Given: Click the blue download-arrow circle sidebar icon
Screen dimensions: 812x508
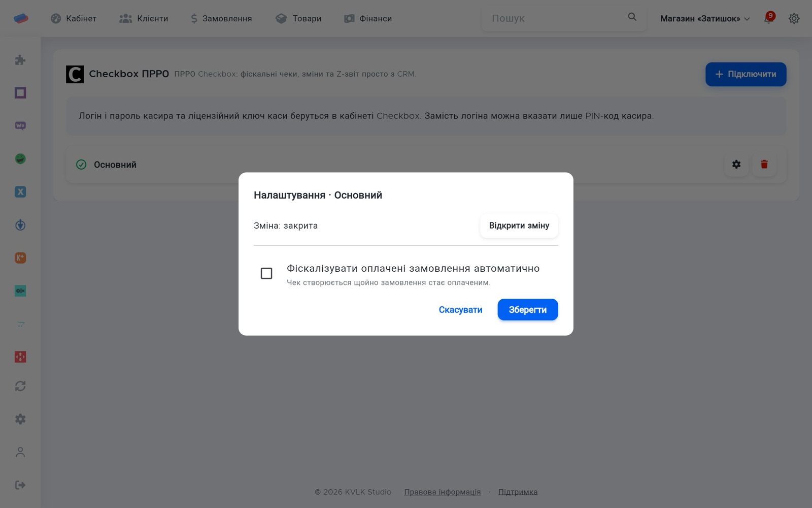Looking at the screenshot, I should [x=20, y=225].
